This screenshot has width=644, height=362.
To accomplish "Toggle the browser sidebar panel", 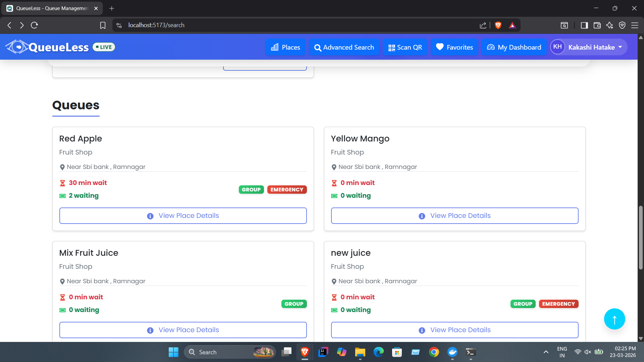I will 584,25.
